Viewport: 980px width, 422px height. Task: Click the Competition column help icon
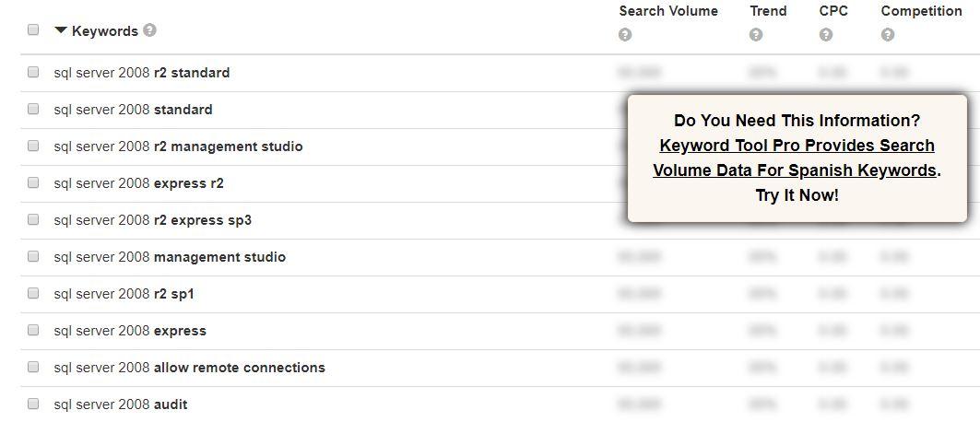click(888, 35)
